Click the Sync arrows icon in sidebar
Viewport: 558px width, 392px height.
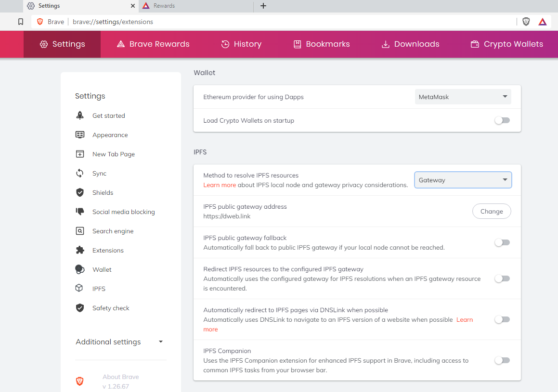click(80, 173)
